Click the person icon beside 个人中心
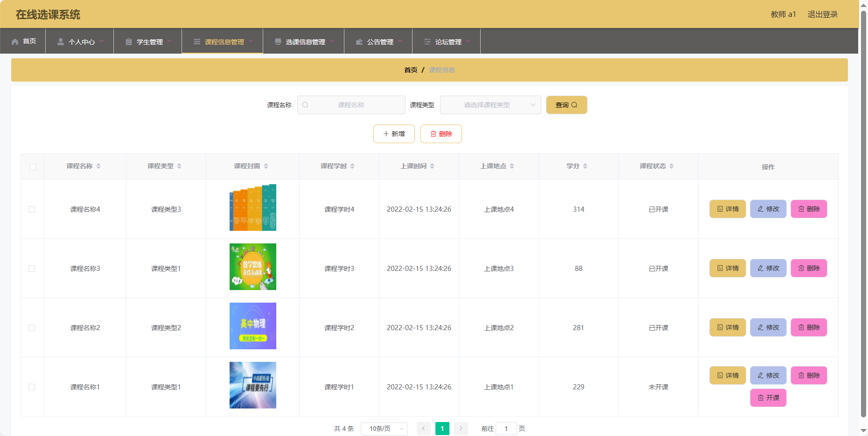The width and height of the screenshot is (868, 436). (x=61, y=42)
